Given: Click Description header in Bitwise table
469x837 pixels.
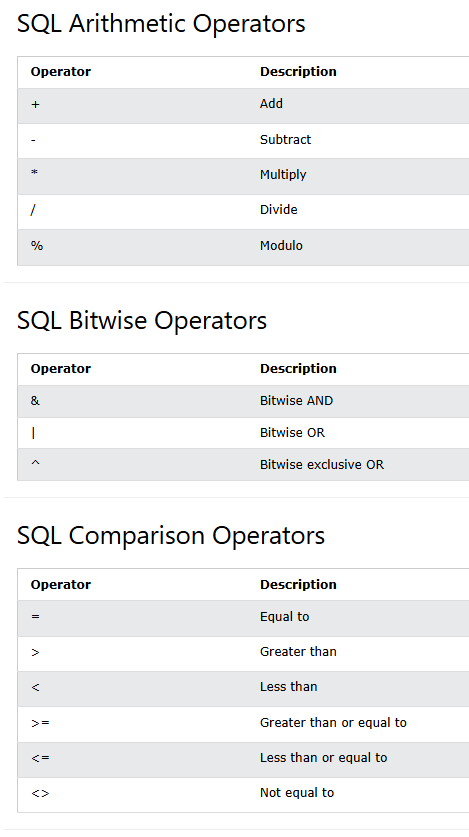Looking at the screenshot, I should point(298,369).
